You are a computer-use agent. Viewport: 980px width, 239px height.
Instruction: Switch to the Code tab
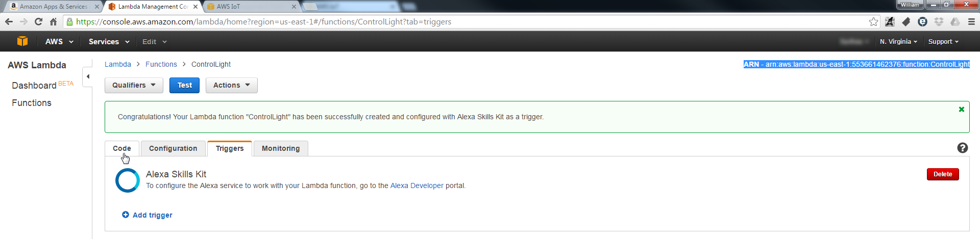[x=122, y=148]
